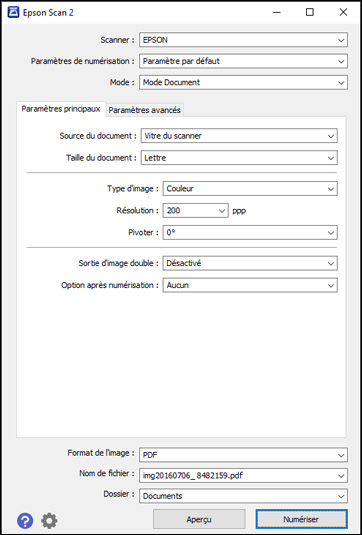Close the Epson Scan 2 window
The width and height of the screenshot is (362, 535).
[x=343, y=13]
